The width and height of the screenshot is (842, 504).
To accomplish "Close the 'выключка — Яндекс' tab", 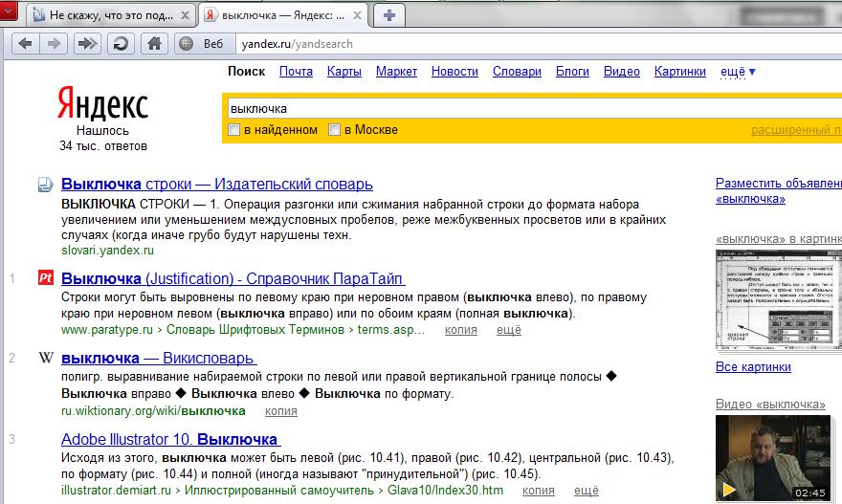I will tap(357, 15).
